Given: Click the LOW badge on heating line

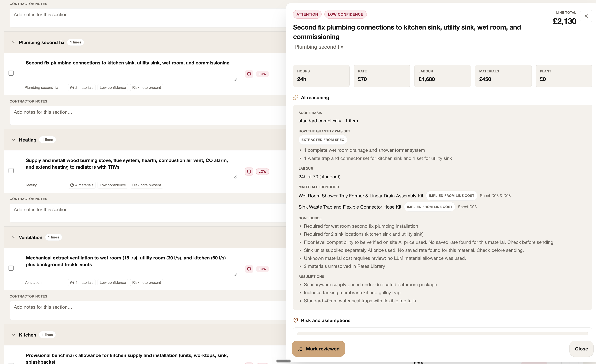Looking at the screenshot, I should pos(263,171).
